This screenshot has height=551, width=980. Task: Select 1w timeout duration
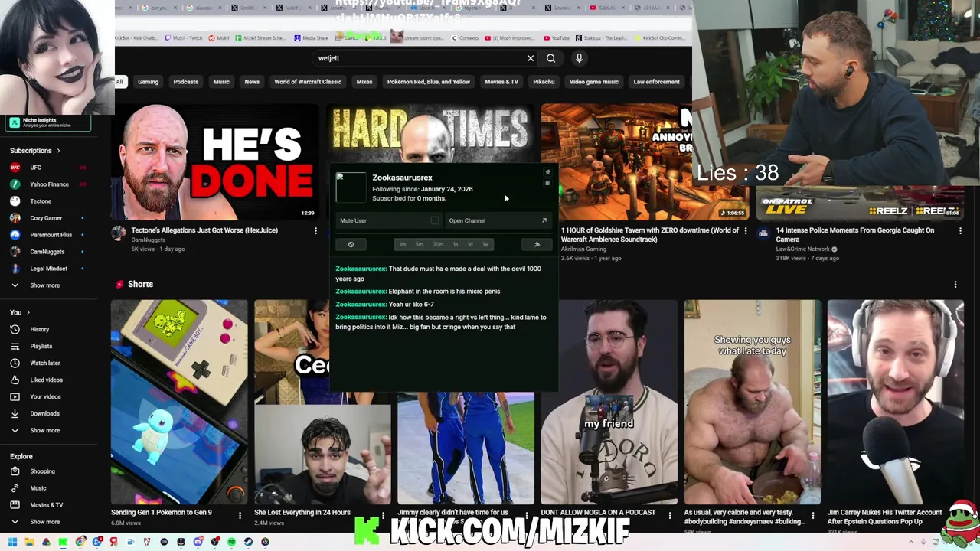pos(485,245)
